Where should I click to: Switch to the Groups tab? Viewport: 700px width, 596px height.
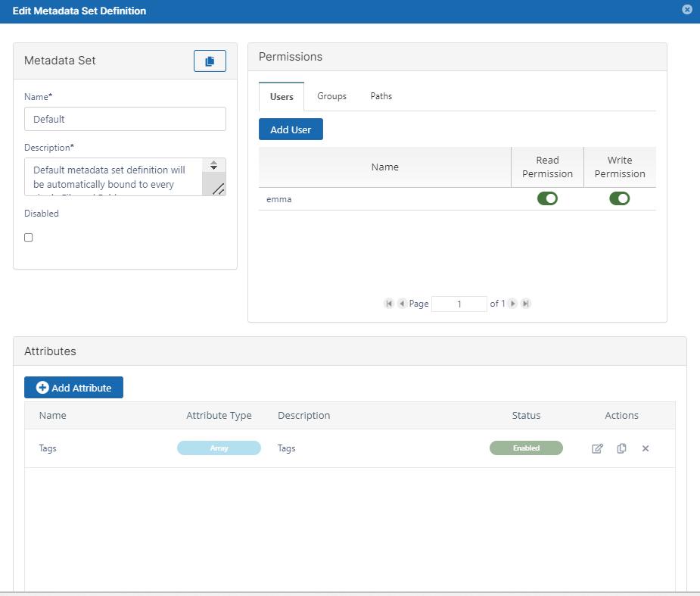pyautogui.click(x=331, y=96)
